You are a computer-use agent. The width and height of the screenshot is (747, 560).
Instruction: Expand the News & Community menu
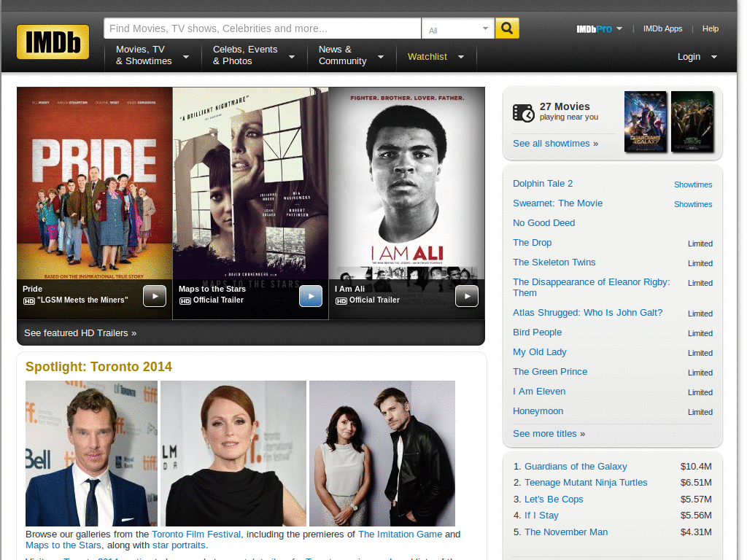click(x=351, y=55)
